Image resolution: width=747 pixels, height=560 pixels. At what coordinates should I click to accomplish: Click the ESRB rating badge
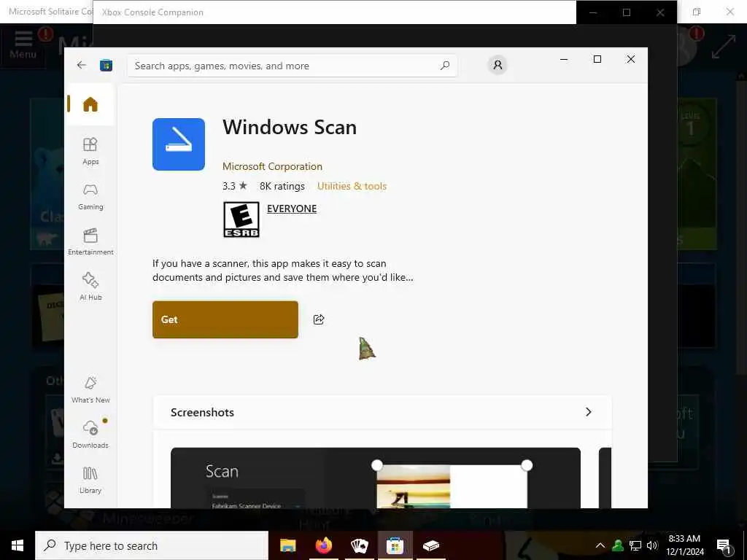(241, 219)
